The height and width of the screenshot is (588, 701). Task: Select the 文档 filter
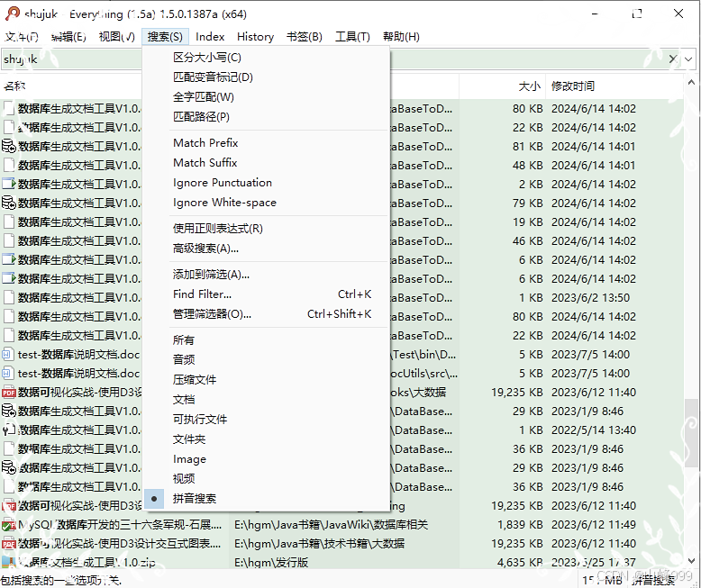tap(266, 400)
